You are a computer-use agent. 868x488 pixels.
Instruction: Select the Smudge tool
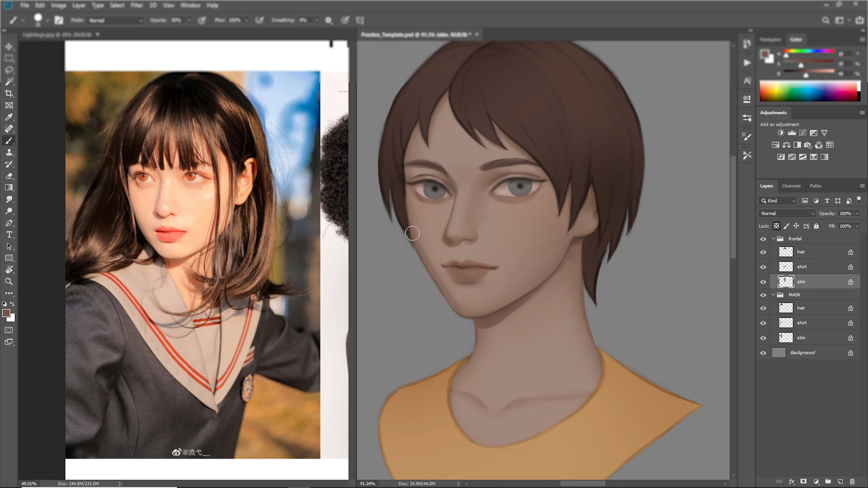[x=9, y=199]
